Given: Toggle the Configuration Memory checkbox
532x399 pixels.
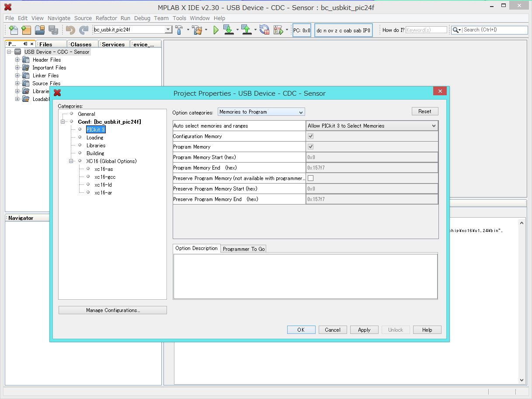Looking at the screenshot, I should point(311,136).
